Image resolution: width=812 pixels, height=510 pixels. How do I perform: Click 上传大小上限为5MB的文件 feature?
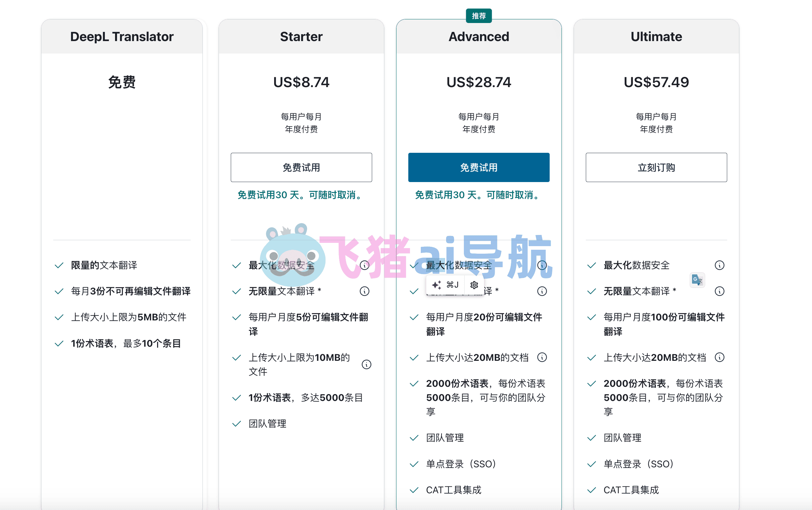click(129, 317)
